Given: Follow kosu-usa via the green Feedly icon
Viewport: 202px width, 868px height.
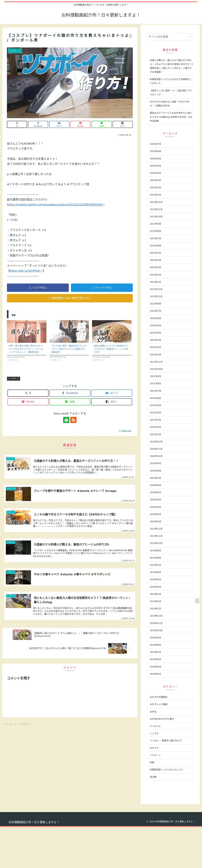Looking at the screenshot, I should [66, 420].
